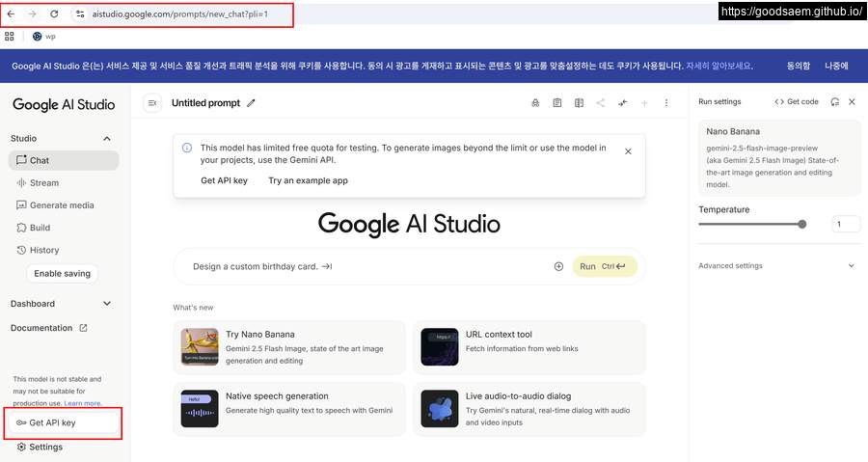The height and width of the screenshot is (462, 868).
Task: Dismiss the limited free quota notice
Action: coord(628,151)
